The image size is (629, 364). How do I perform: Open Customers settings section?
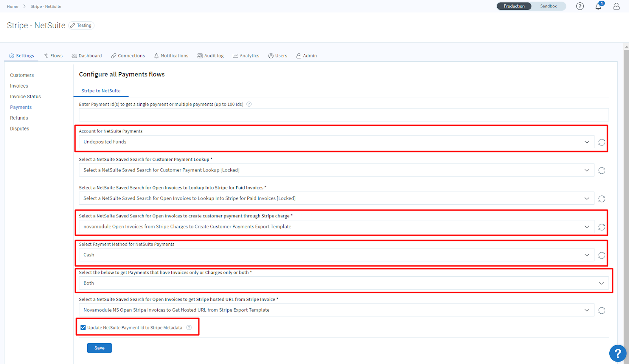click(22, 75)
